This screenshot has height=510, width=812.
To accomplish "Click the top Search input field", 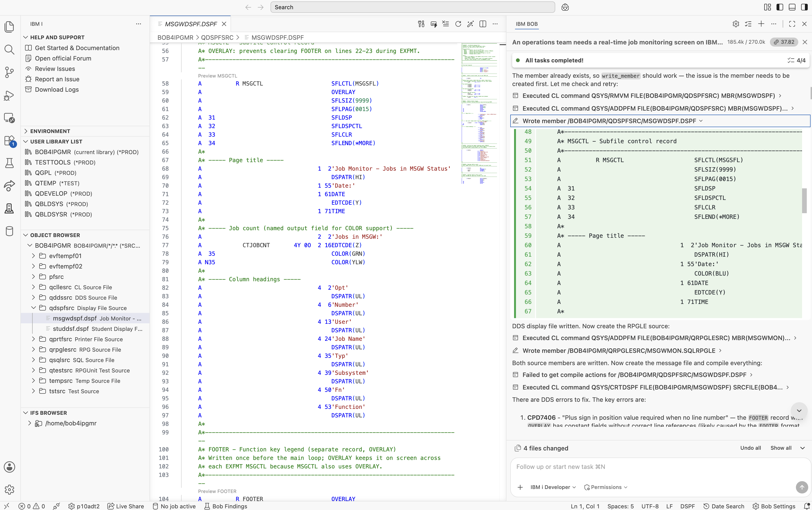I will 412,7.
